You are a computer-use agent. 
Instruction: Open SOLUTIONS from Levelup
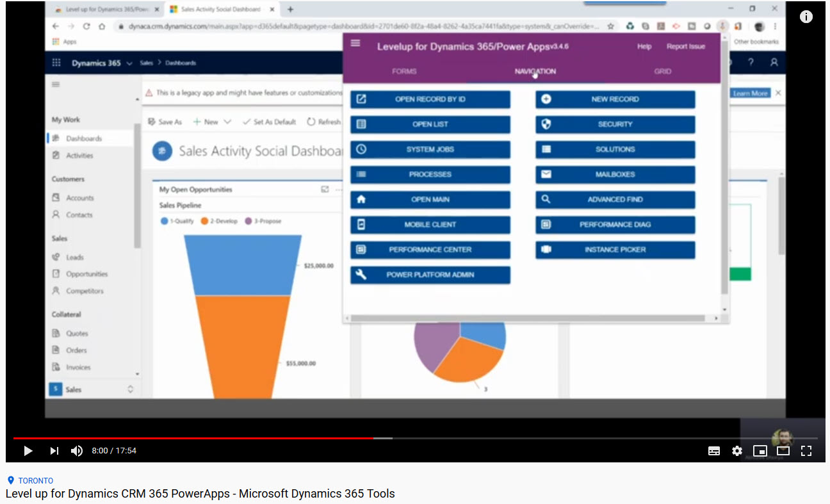point(615,149)
